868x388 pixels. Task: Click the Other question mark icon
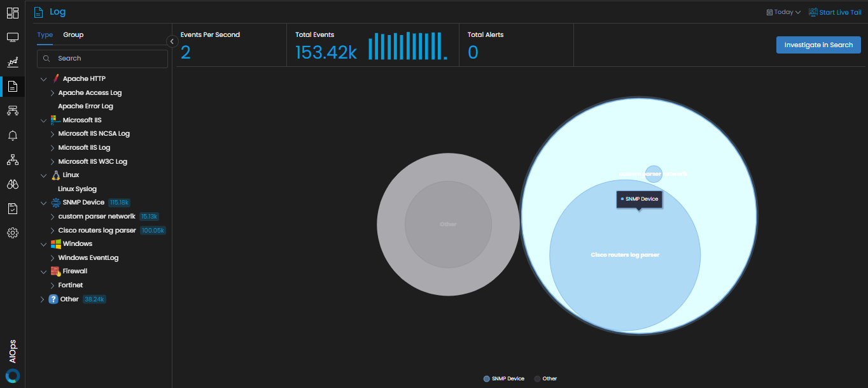coord(53,299)
